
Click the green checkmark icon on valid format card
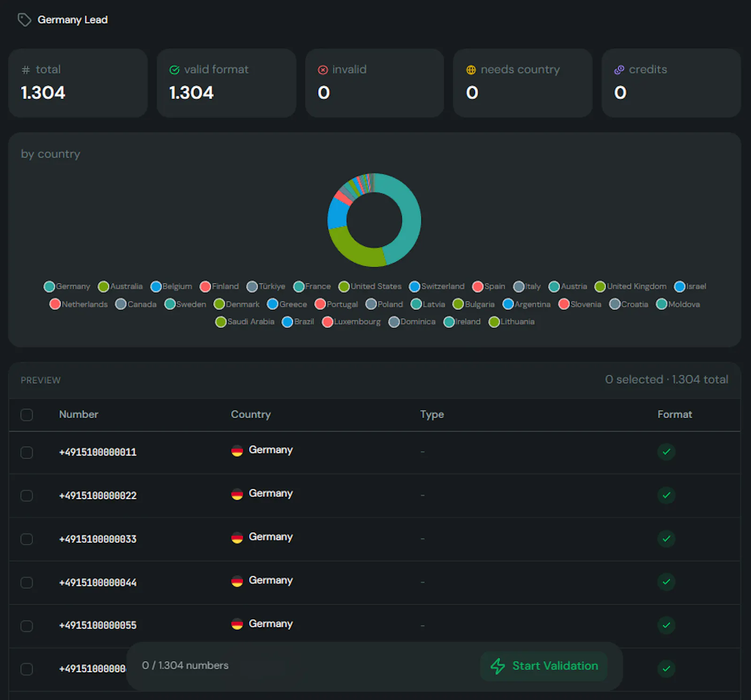[x=175, y=70]
